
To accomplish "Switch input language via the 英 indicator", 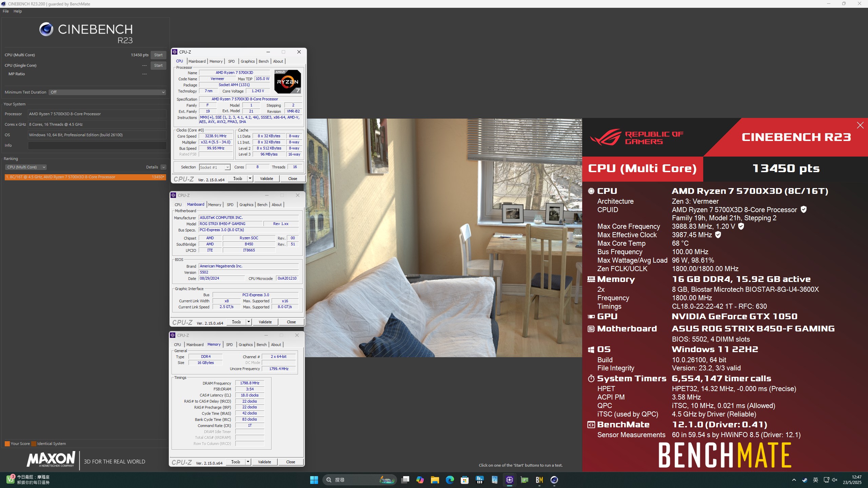I will click(x=815, y=480).
